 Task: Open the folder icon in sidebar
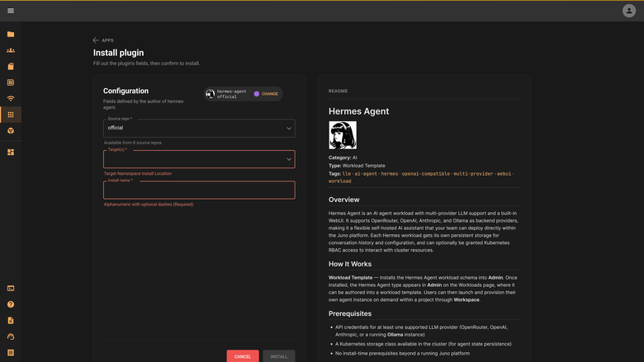(x=11, y=34)
